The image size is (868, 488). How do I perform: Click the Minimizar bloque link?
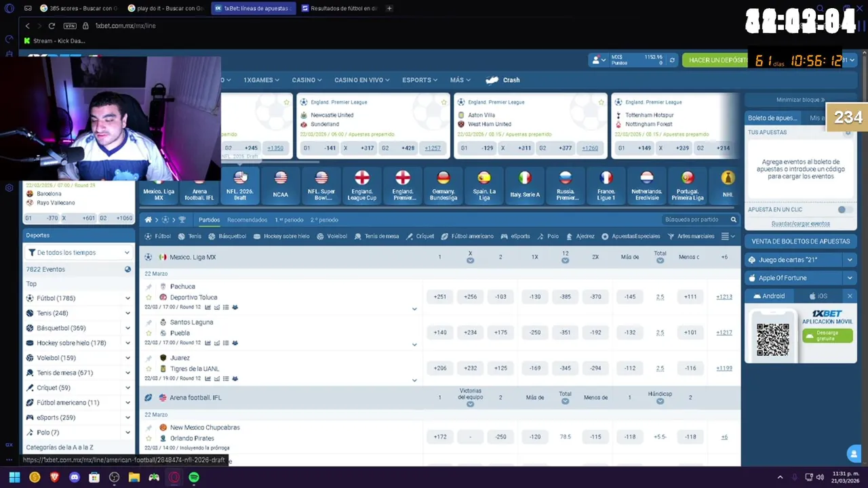coord(800,100)
